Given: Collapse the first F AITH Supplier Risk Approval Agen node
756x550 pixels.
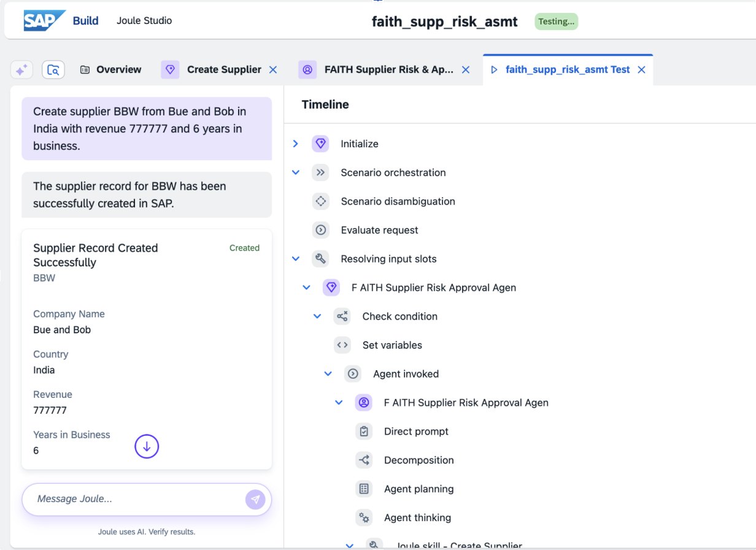Looking at the screenshot, I should point(307,287).
